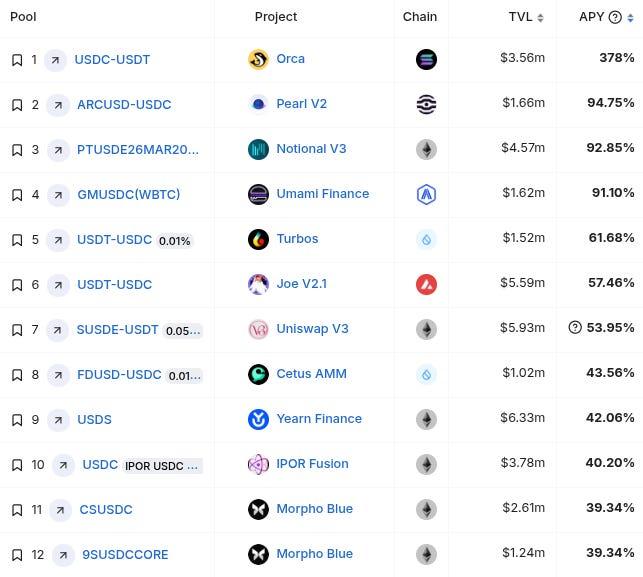The image size is (643, 577).
Task: Open the PTUSDE26MAR20... pool link
Action: [138, 150]
